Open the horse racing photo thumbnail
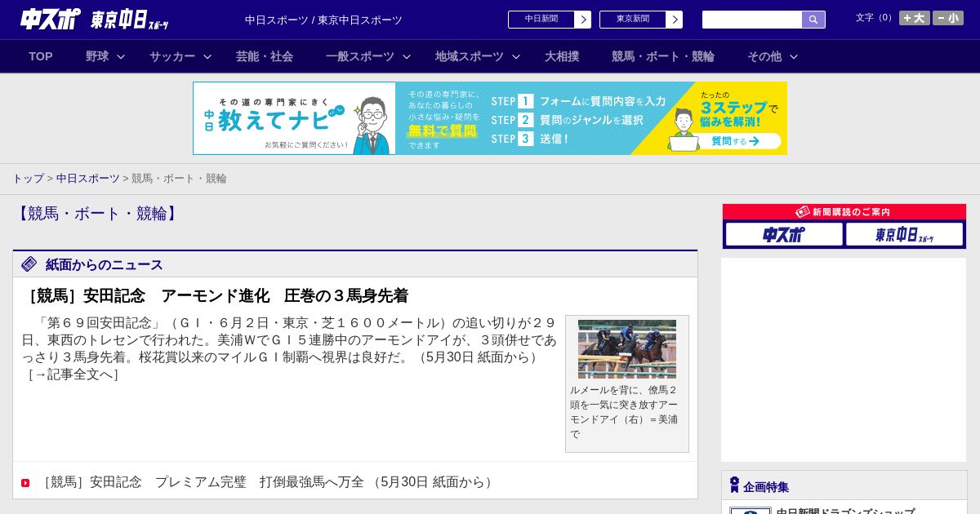 point(627,349)
